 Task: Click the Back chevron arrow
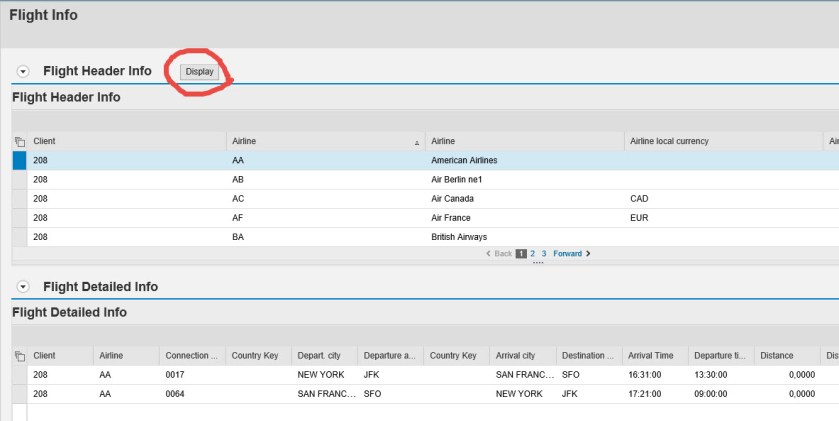[488, 254]
